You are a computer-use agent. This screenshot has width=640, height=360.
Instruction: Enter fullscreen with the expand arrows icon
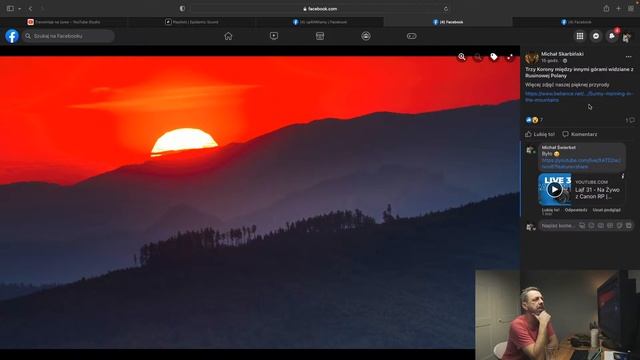coord(509,57)
